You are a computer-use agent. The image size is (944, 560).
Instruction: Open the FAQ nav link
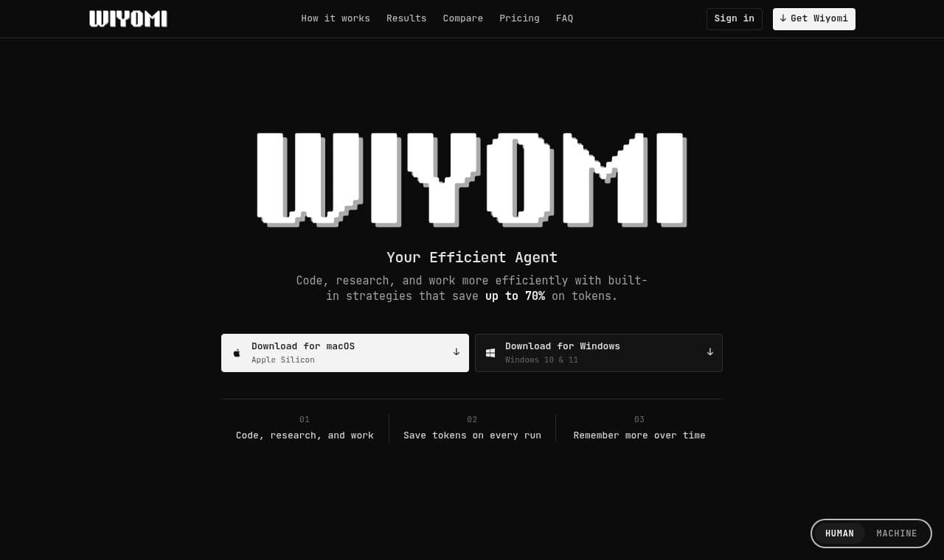tap(564, 18)
